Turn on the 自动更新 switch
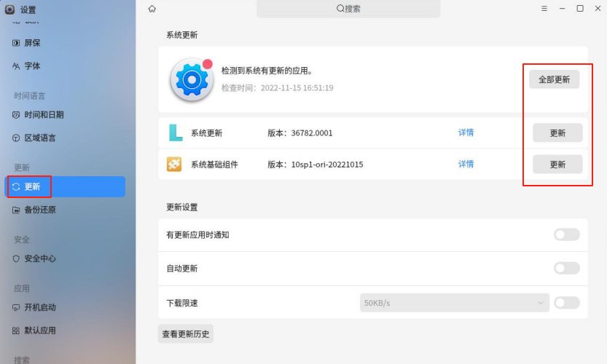 [x=566, y=268]
